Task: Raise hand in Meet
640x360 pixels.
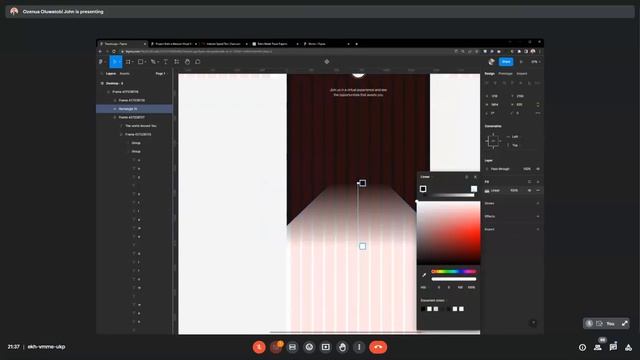Action: coord(342,347)
